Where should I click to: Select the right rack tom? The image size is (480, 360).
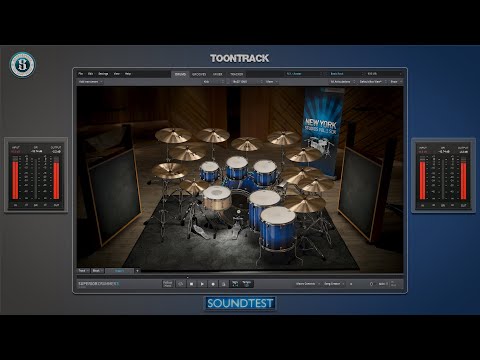265,172
